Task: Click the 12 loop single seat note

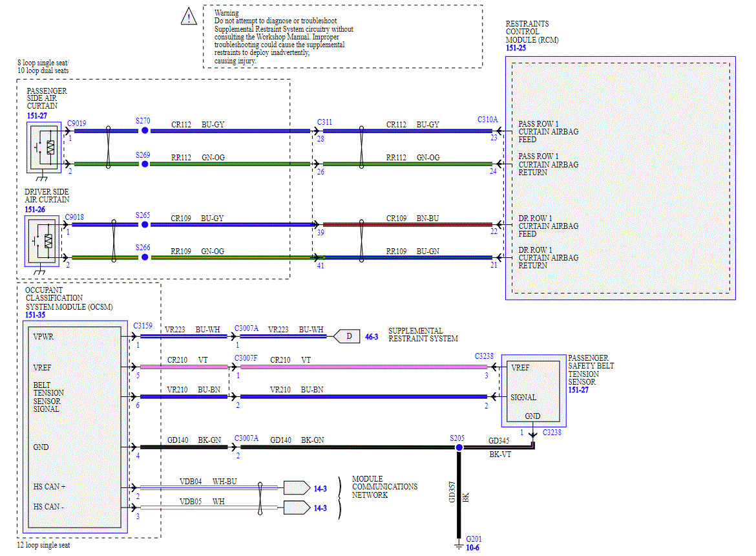Action: click(43, 545)
